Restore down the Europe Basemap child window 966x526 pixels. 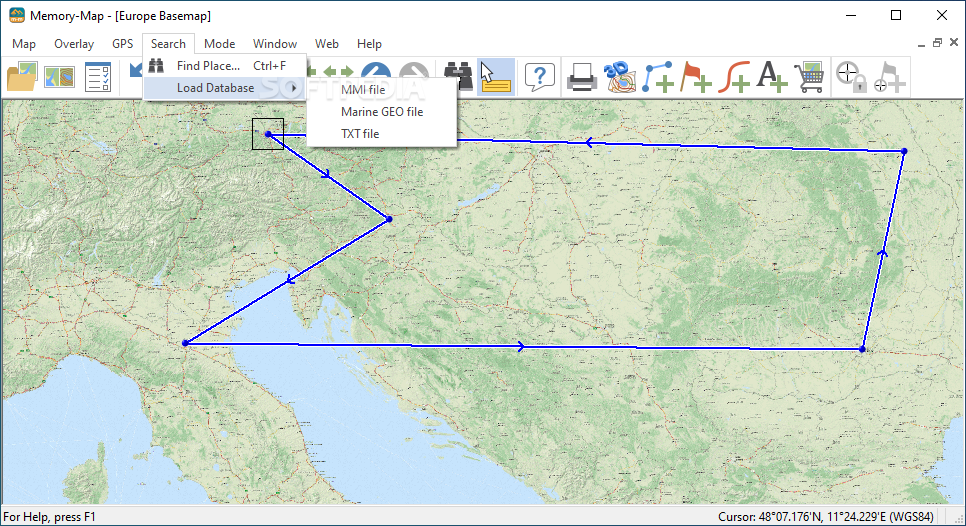pos(937,42)
